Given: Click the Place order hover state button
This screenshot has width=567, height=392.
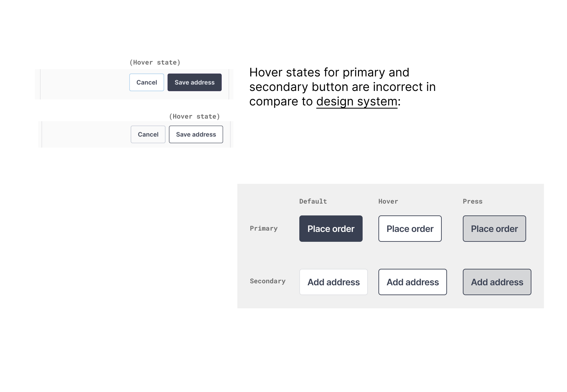Looking at the screenshot, I should [410, 228].
